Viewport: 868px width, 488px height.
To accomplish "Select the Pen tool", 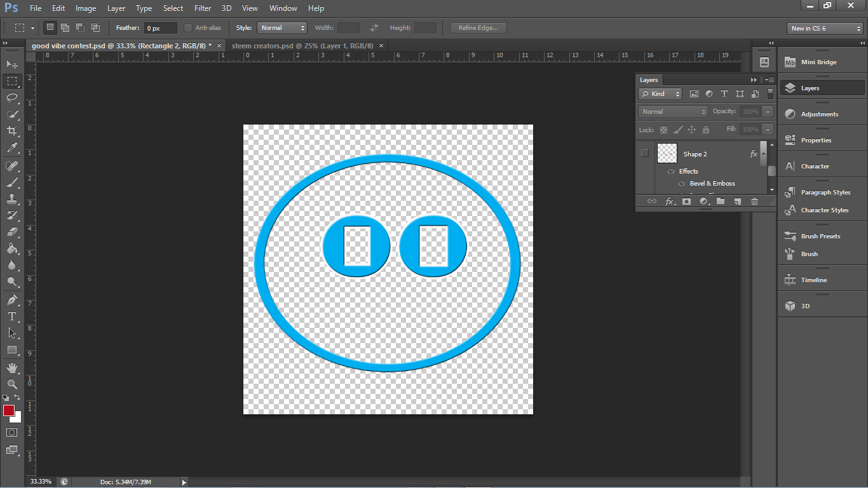I will tap(12, 299).
